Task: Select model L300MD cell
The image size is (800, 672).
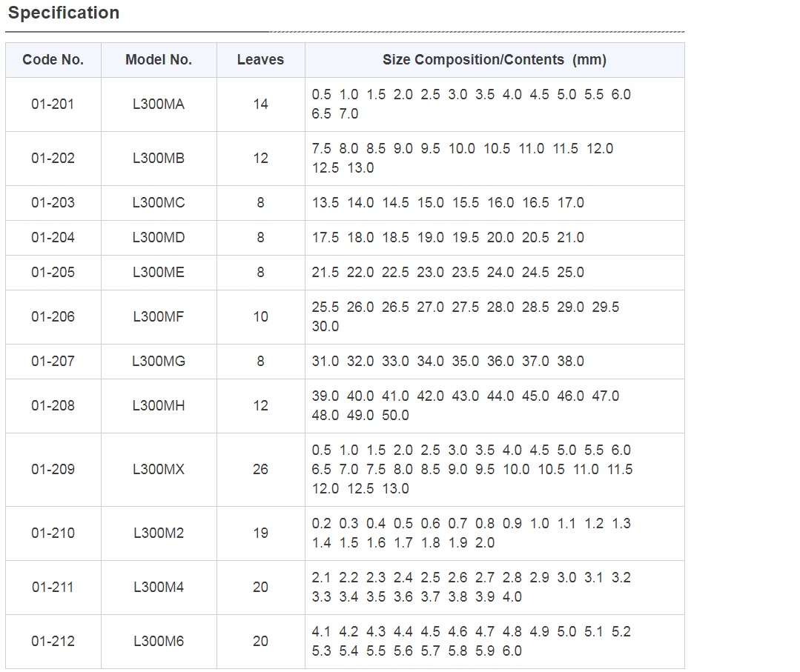Action: [159, 238]
